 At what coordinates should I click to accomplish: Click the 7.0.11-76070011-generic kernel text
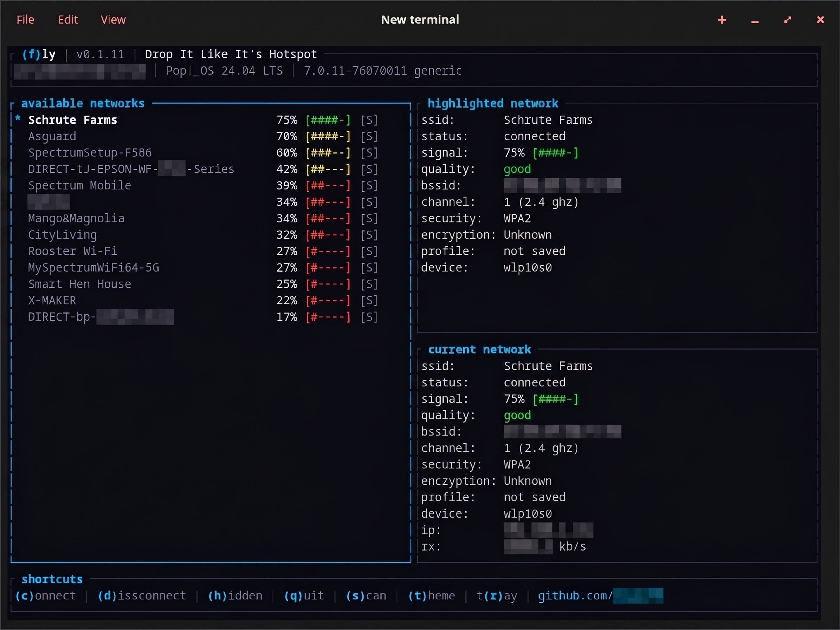383,71
